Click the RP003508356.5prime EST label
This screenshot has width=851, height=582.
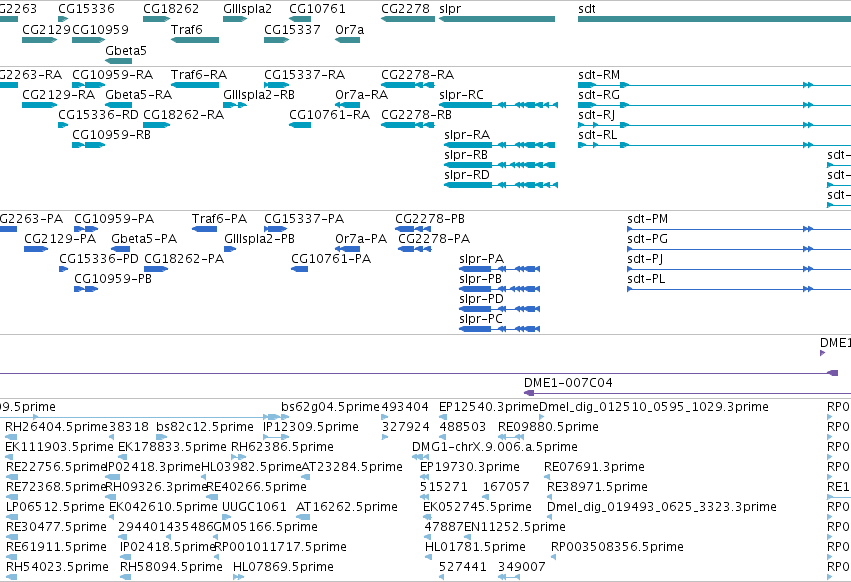pos(617,547)
